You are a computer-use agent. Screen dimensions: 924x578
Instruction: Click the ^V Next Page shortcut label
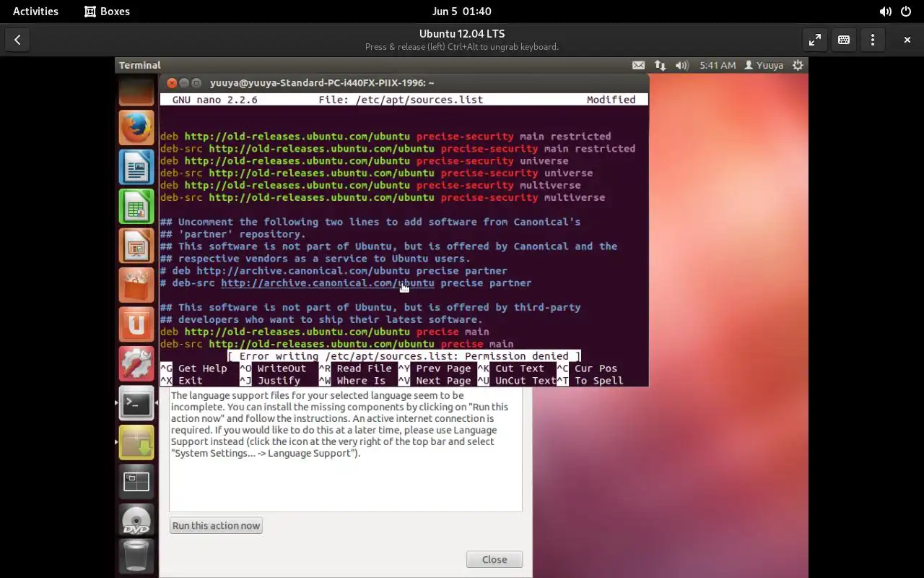[x=435, y=381]
